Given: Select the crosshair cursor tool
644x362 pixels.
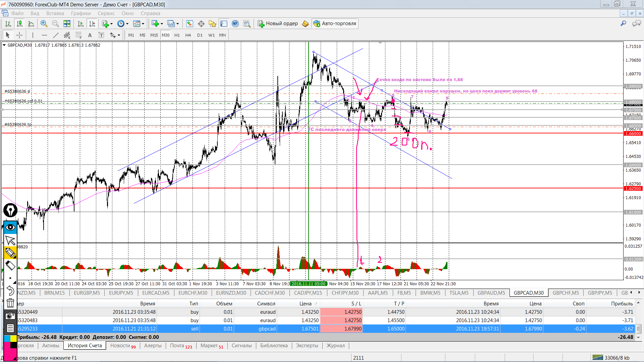Looking at the screenshot, I should [19, 35].
